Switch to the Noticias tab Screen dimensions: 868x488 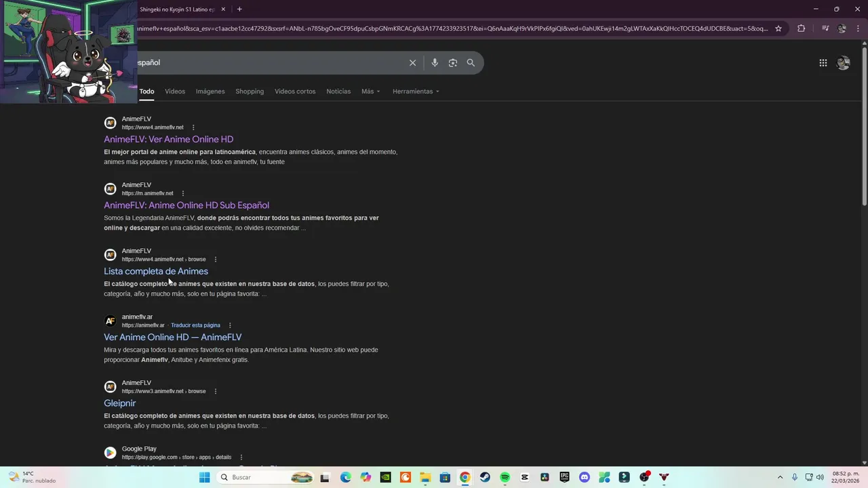click(338, 91)
